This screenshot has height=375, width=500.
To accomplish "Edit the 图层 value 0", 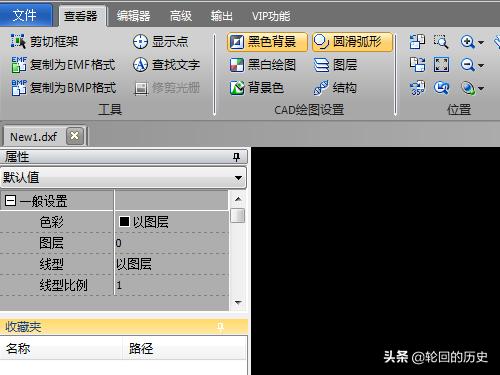I will (172, 243).
